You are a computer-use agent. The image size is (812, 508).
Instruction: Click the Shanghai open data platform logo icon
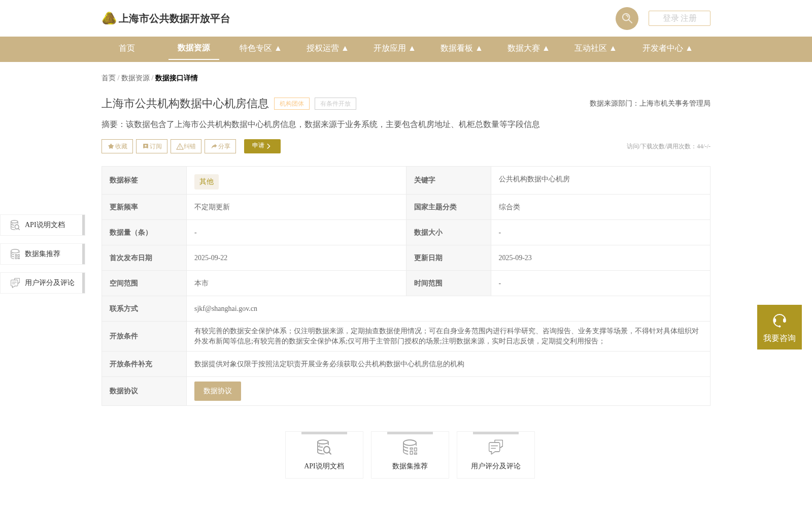(x=109, y=18)
